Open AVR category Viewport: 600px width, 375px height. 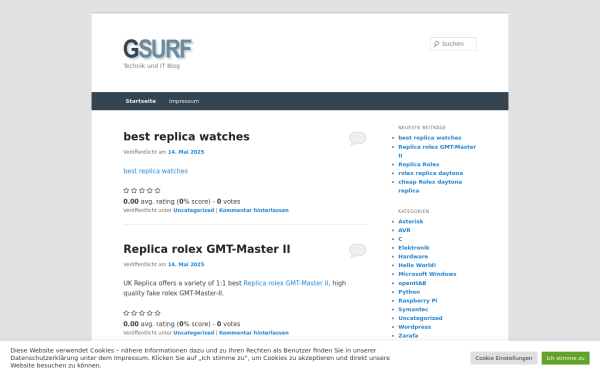[x=404, y=230]
